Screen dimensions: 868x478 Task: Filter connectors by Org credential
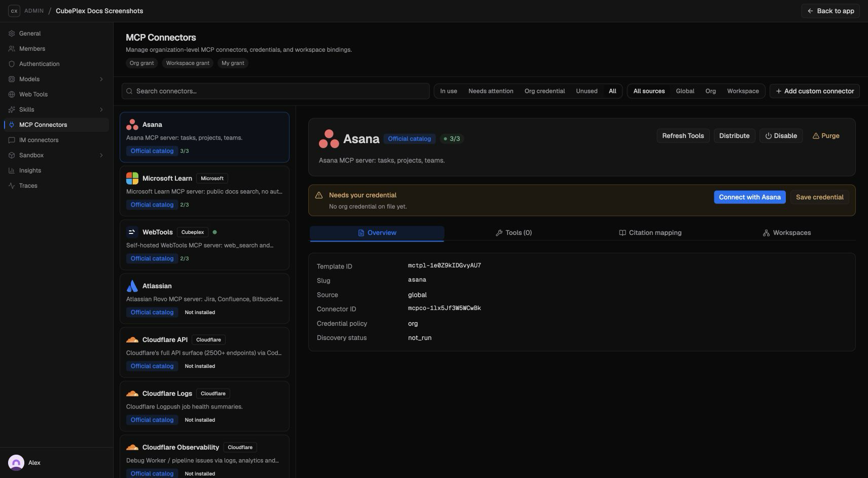pyautogui.click(x=545, y=91)
